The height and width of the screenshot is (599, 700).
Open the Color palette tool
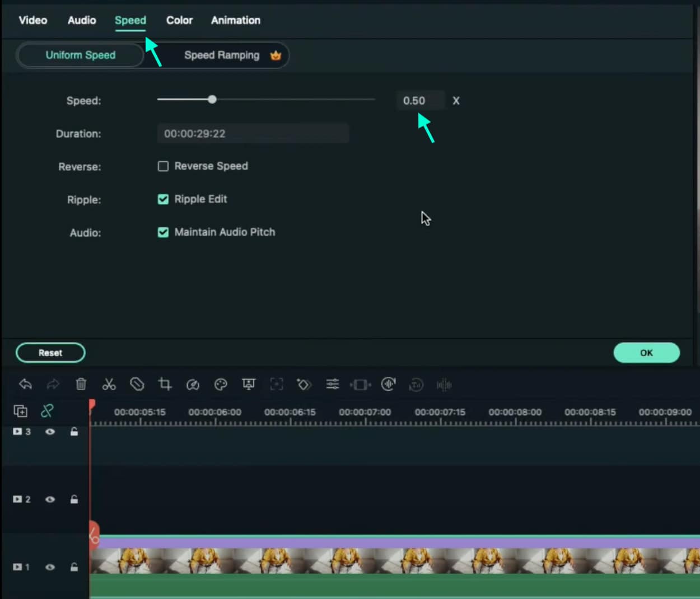tap(221, 385)
